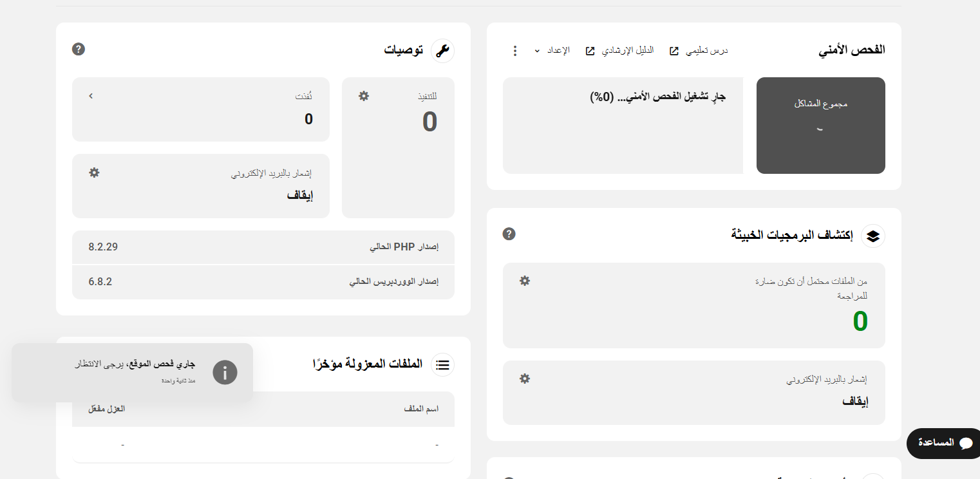Open gear for malware email notification
Viewport: 980px width, 479px height.
coord(525,379)
